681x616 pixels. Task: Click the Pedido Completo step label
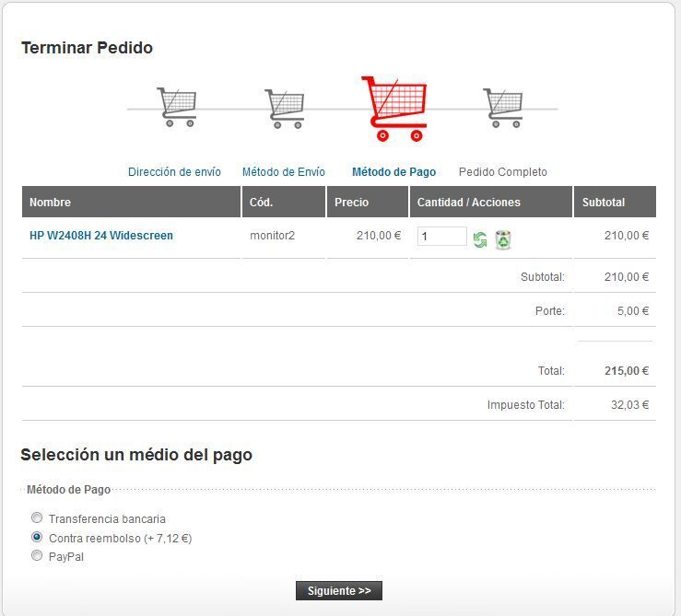pos(503,172)
